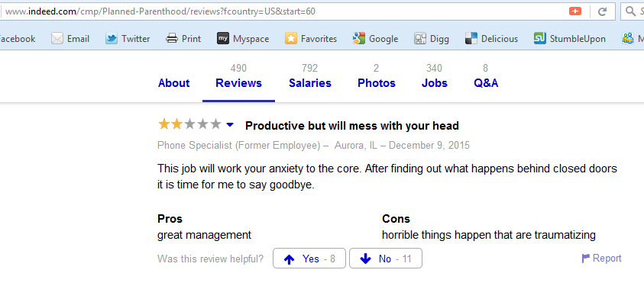Viewport: 644px width, 286px height.
Task: Open the Twitter bird bookmark
Action: 112,39
